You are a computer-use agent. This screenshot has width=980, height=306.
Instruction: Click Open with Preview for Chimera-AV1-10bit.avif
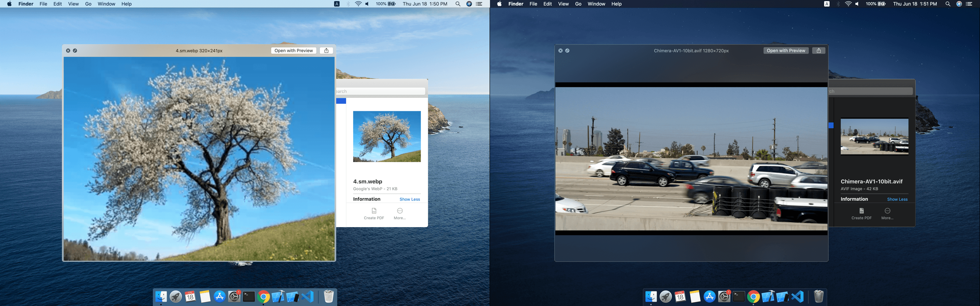[x=786, y=51]
